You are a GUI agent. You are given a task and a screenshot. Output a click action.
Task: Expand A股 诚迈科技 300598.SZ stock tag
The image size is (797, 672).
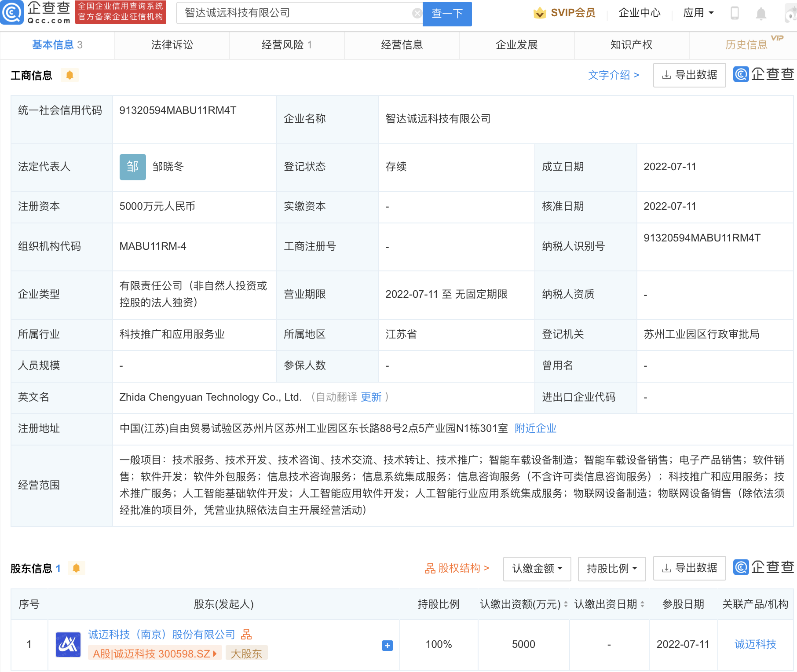155,654
